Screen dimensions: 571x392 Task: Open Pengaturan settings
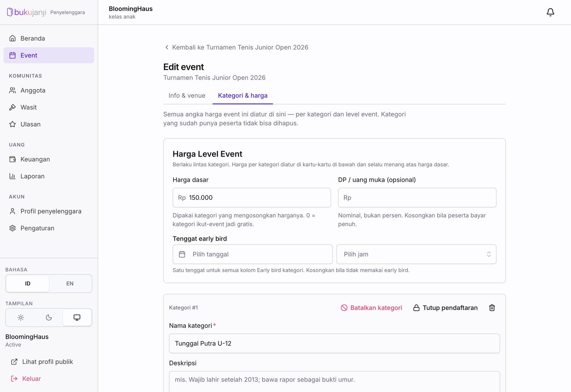pyautogui.click(x=49, y=228)
